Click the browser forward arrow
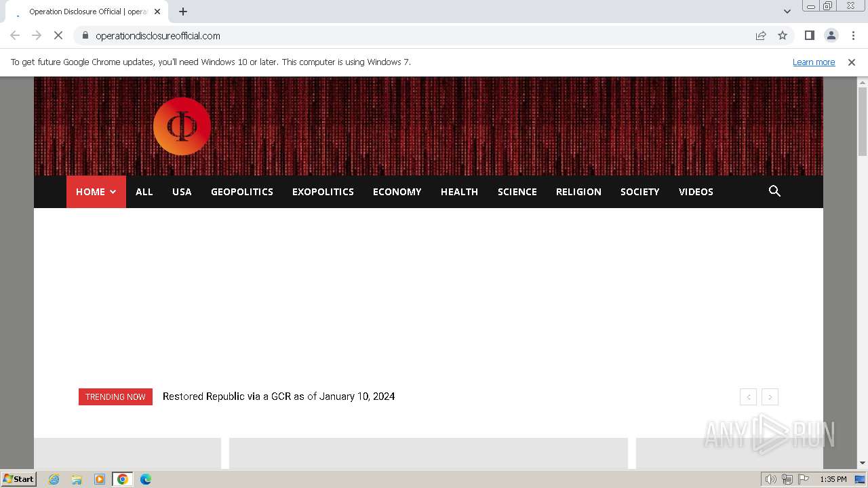 (x=37, y=36)
